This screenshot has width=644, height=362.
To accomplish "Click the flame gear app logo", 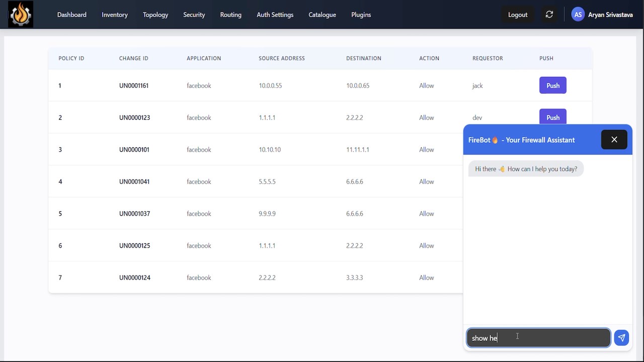I will pos(21,14).
